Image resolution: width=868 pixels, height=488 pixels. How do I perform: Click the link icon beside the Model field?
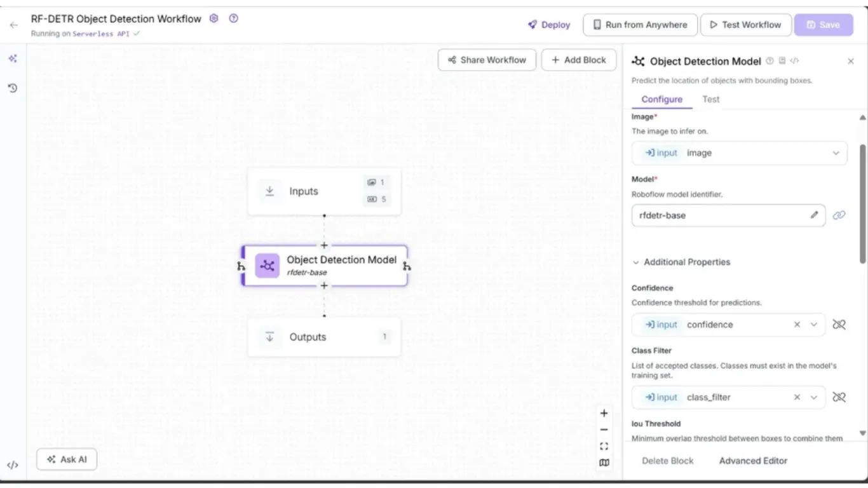(839, 215)
